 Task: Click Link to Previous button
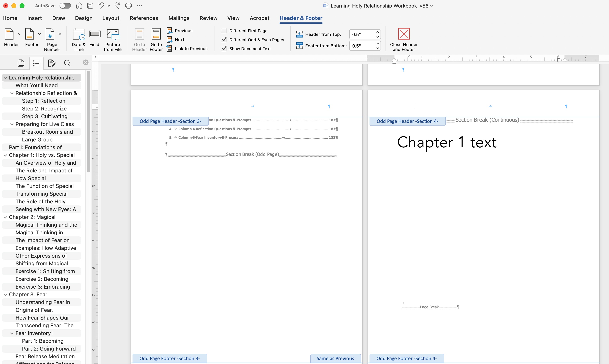(191, 49)
